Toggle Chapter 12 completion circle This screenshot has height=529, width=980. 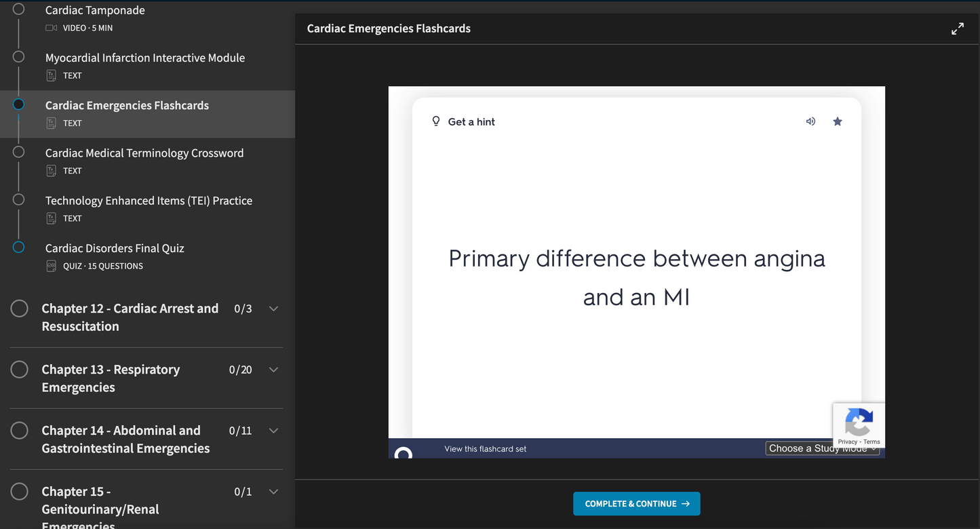tap(19, 309)
